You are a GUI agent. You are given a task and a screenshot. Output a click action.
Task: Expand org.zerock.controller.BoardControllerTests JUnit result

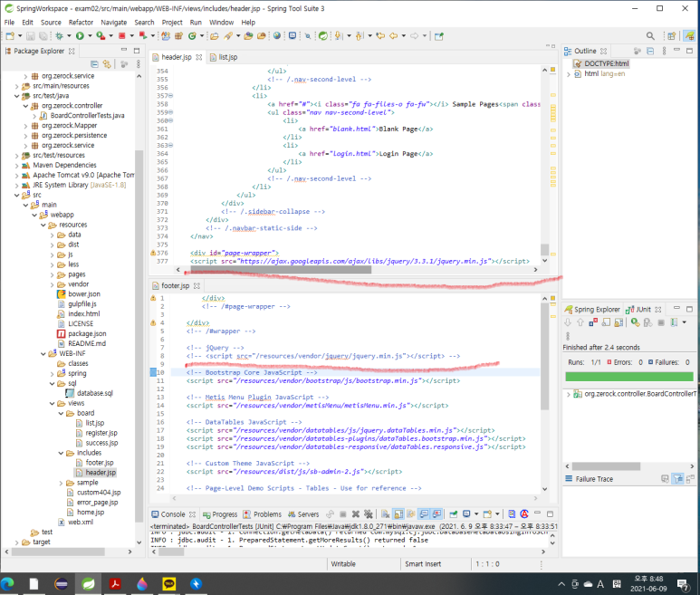point(569,394)
